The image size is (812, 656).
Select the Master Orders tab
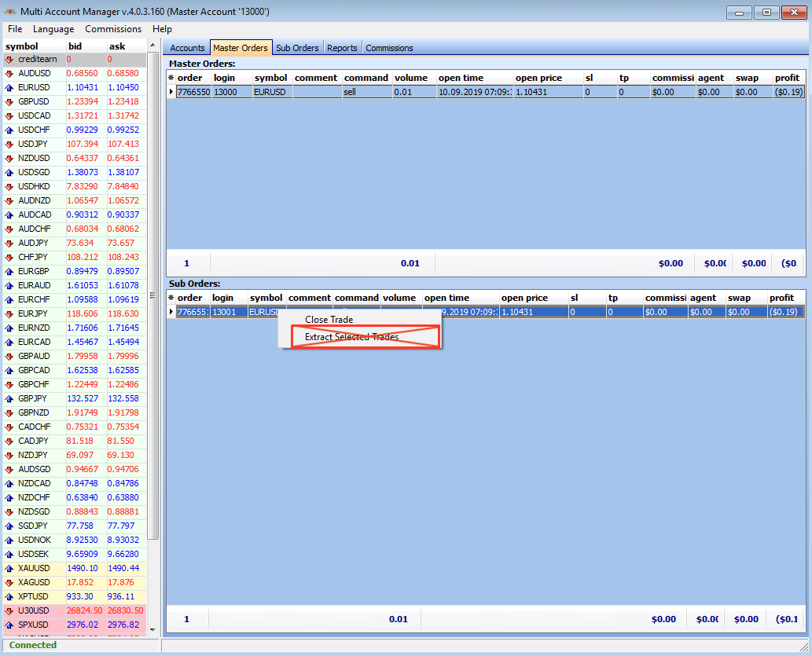pyautogui.click(x=241, y=48)
